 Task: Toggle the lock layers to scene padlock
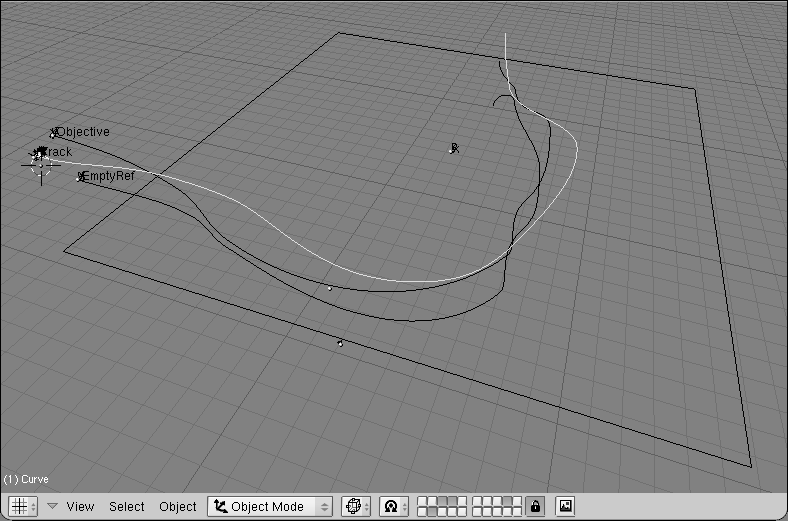(536, 506)
